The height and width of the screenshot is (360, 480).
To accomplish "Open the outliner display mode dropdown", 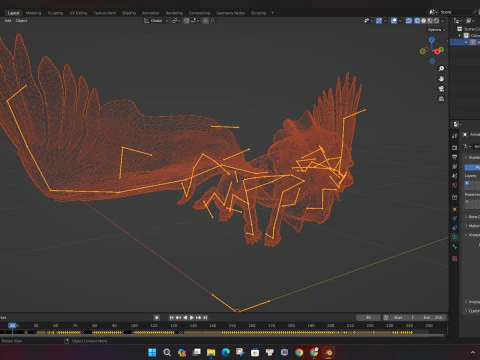I will point(459,21).
